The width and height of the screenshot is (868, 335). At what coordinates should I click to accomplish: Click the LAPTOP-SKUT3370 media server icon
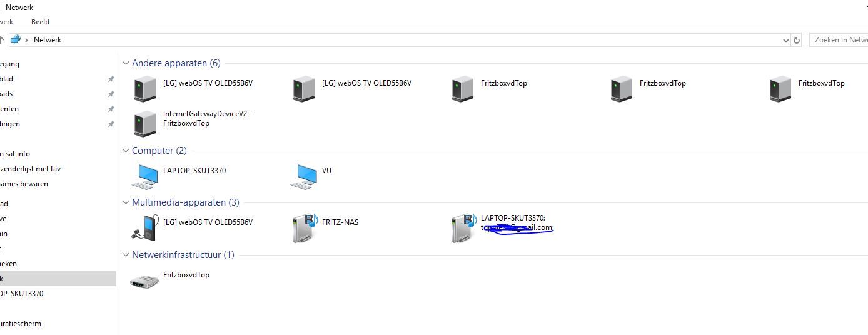tap(463, 228)
